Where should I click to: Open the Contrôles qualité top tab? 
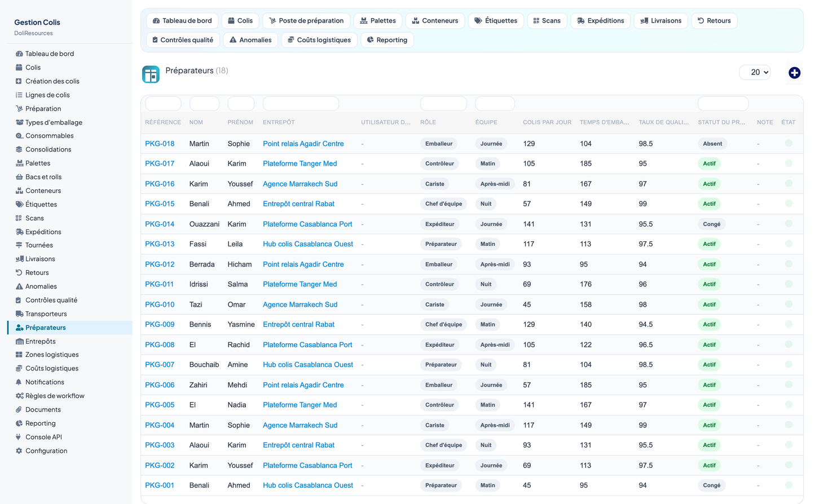[x=183, y=40]
